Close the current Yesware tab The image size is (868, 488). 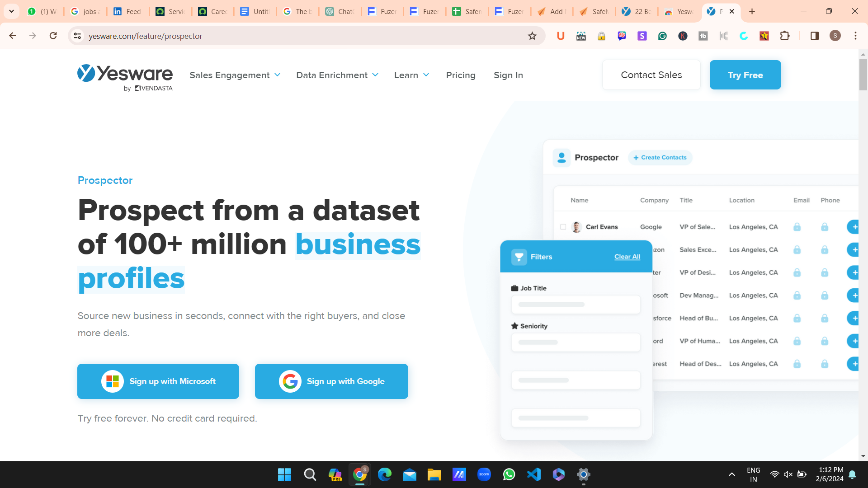(x=731, y=11)
